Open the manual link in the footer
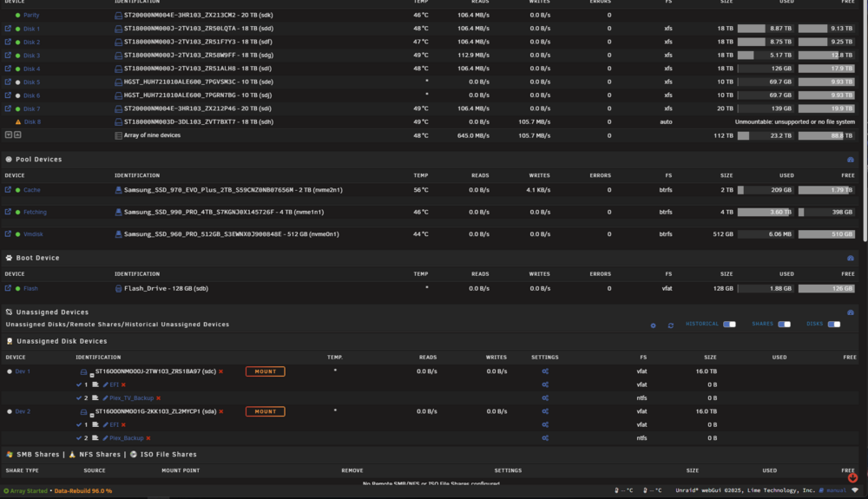 [837, 490]
